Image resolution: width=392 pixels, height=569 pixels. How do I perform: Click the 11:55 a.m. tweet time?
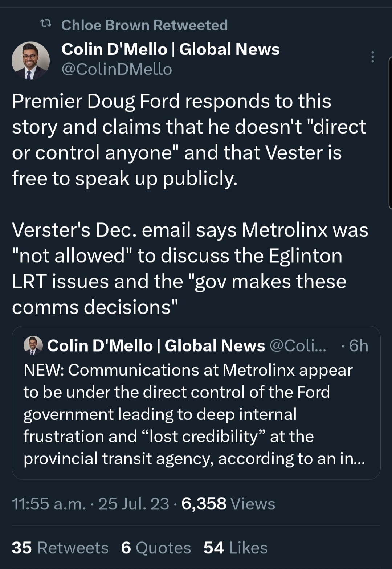(49, 504)
